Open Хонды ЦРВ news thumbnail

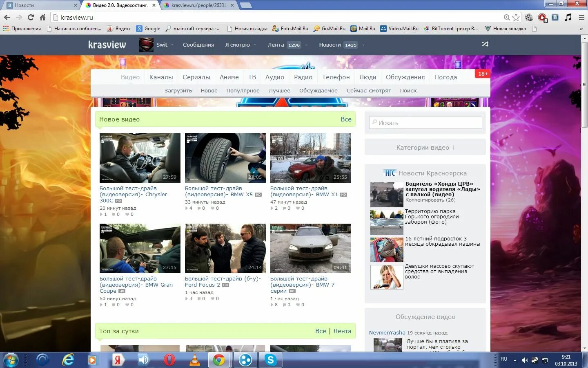click(x=387, y=195)
